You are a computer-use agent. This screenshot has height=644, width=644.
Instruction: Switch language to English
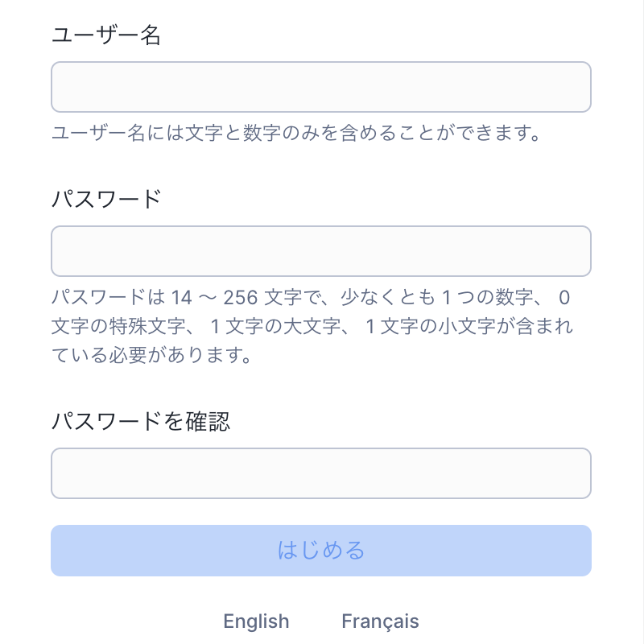pyautogui.click(x=256, y=621)
